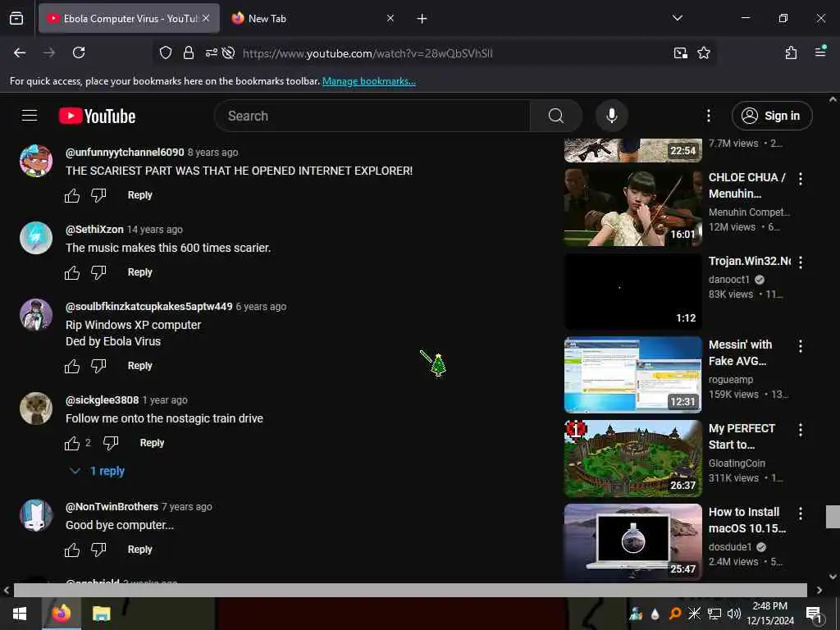840x630 pixels.
Task: Open Windows Start menu
Action: (x=20, y=614)
